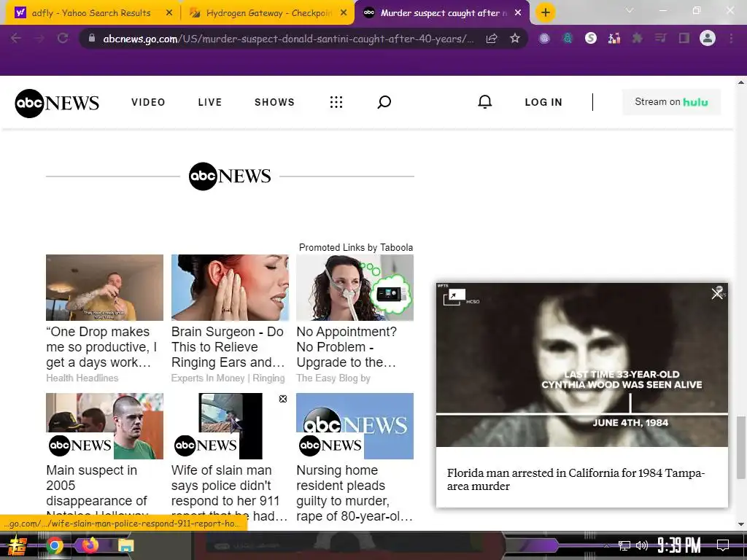Open the VIDEO menu item
Screen dimensions: 747x560
pos(148,102)
